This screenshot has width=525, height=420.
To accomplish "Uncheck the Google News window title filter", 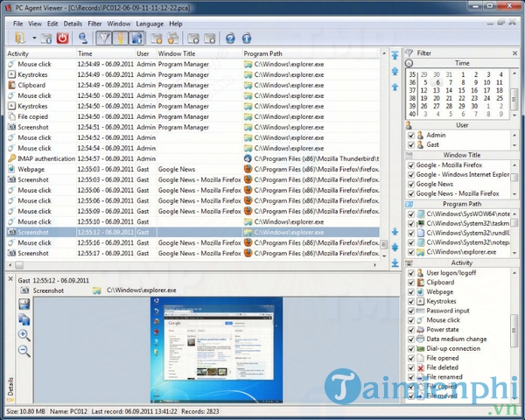I will coord(411,185).
